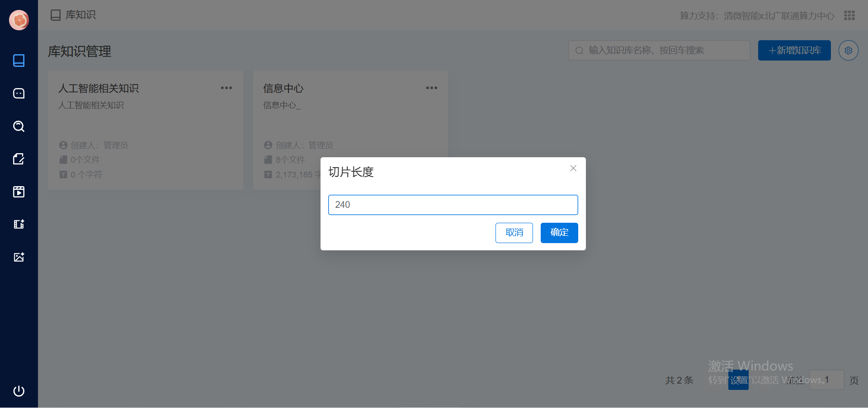This screenshot has height=408, width=868.
Task: Cancel the dialog via 取消 button
Action: [514, 233]
